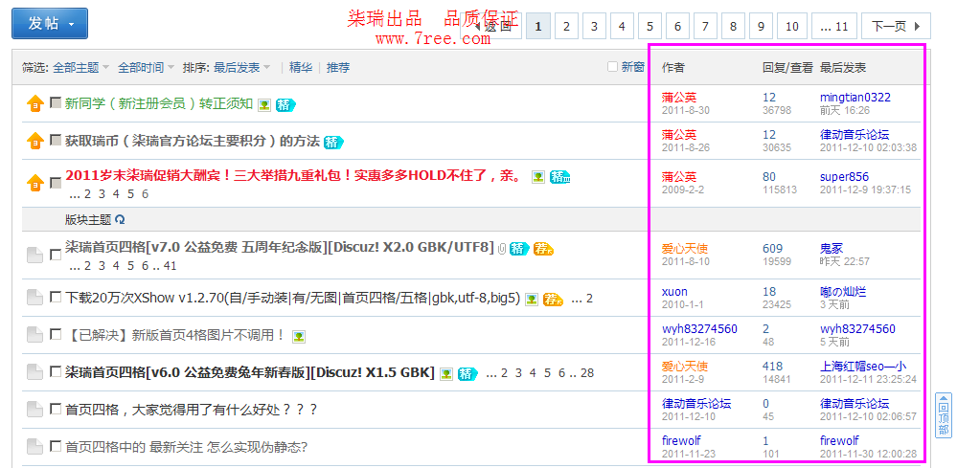Viewport: 980px width, 468px height.
Task: Click folder icon of 【已解决】 thread
Action: pos(34,335)
